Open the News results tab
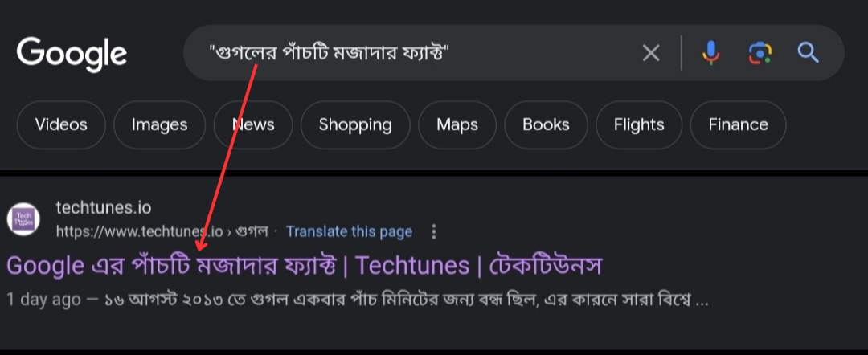 point(253,124)
